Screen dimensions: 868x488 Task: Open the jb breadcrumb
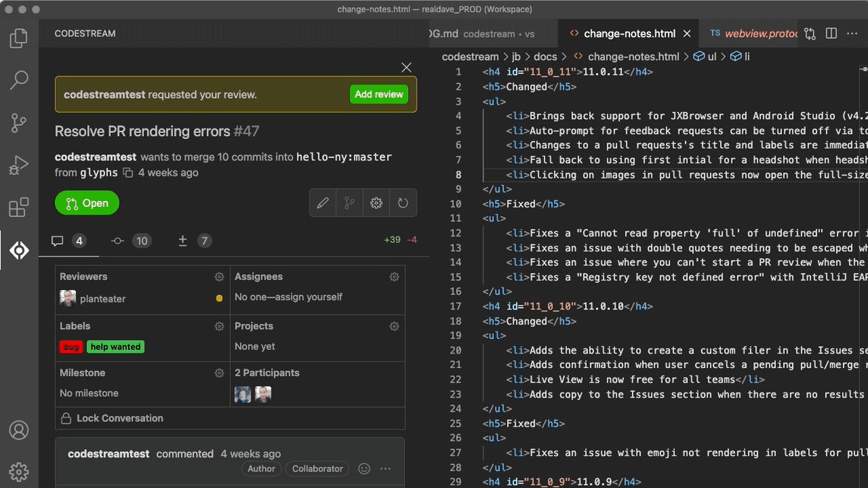pyautogui.click(x=516, y=56)
